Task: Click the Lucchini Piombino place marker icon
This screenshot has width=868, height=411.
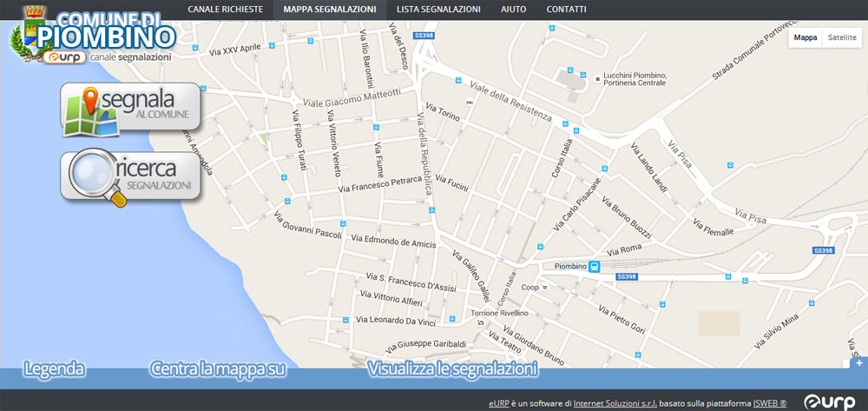Action: pos(597,79)
